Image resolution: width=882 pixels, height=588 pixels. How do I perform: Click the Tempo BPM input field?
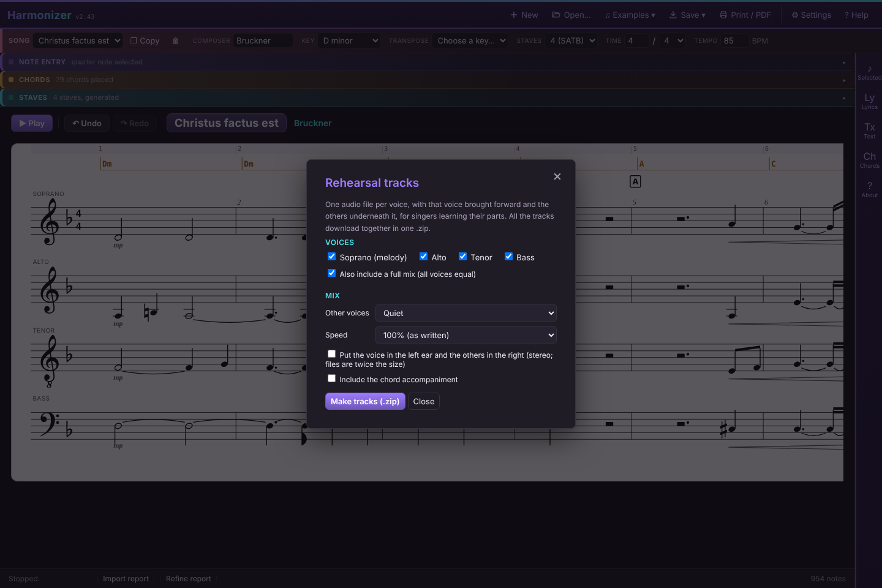click(x=734, y=40)
